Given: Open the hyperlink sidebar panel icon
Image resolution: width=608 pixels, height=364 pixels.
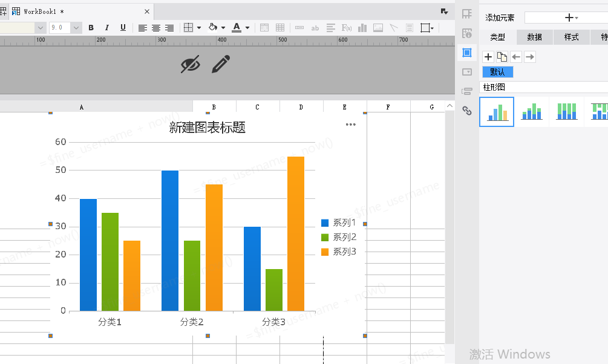Looking at the screenshot, I should (x=467, y=111).
